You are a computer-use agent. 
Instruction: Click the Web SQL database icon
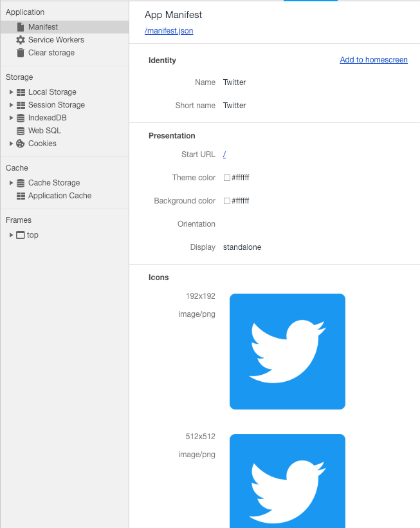21,131
